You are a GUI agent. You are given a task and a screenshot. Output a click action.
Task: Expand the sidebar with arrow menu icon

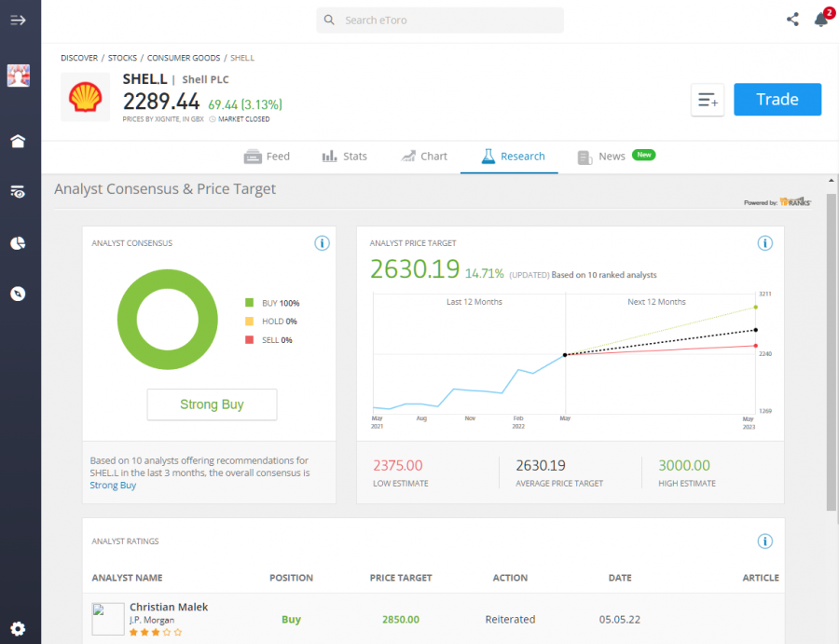click(x=19, y=21)
